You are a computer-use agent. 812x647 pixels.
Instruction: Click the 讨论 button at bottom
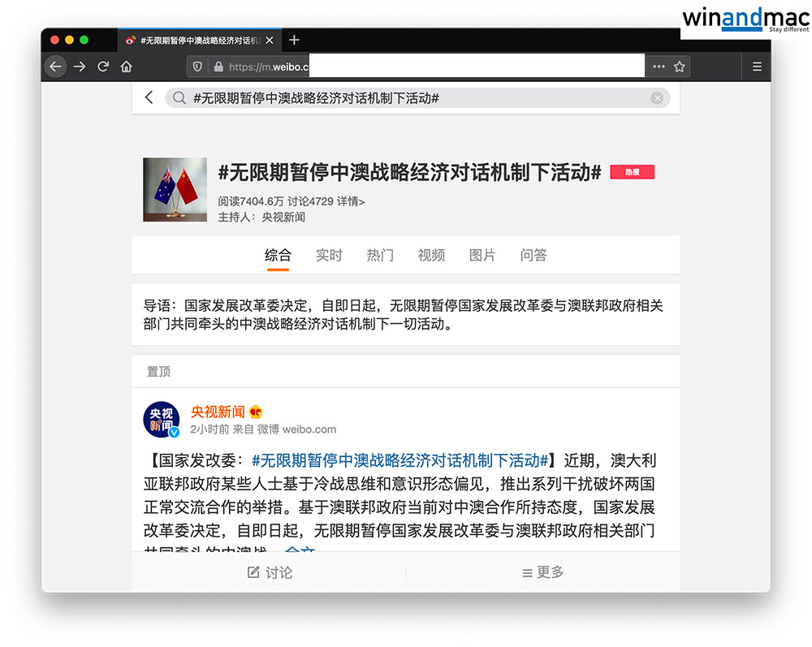[x=270, y=572]
